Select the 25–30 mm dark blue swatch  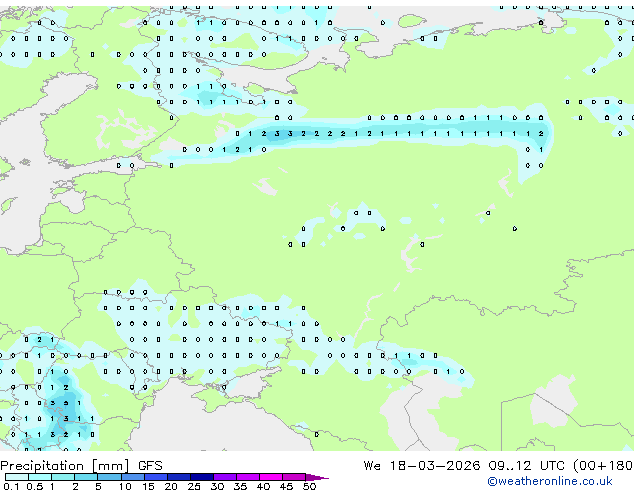coord(201,477)
